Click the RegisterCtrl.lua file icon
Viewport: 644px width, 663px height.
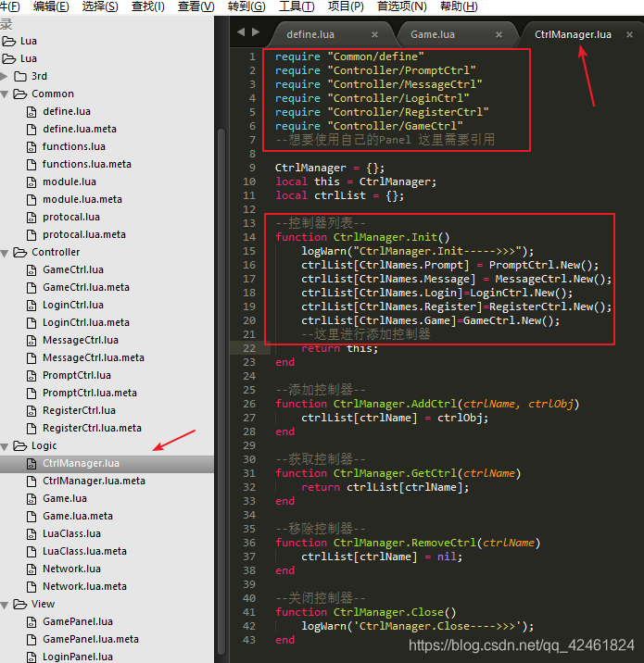32,411
